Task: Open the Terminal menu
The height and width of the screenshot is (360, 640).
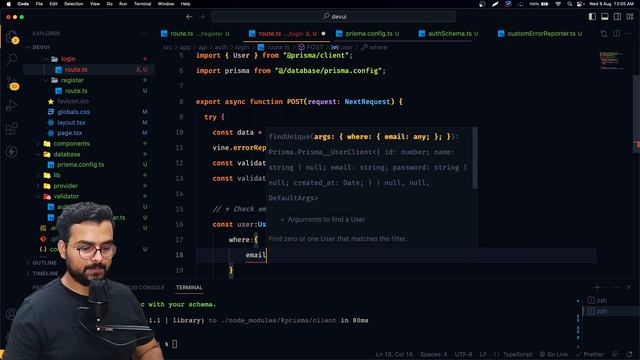Action: (x=142, y=4)
